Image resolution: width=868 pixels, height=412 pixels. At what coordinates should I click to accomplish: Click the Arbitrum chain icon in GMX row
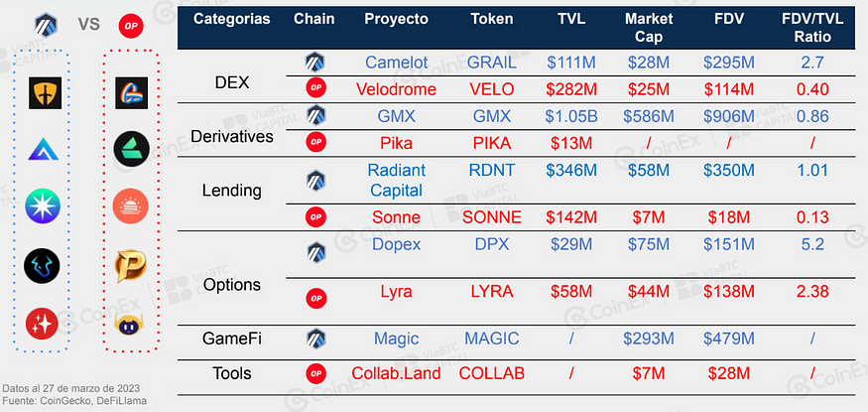click(316, 116)
